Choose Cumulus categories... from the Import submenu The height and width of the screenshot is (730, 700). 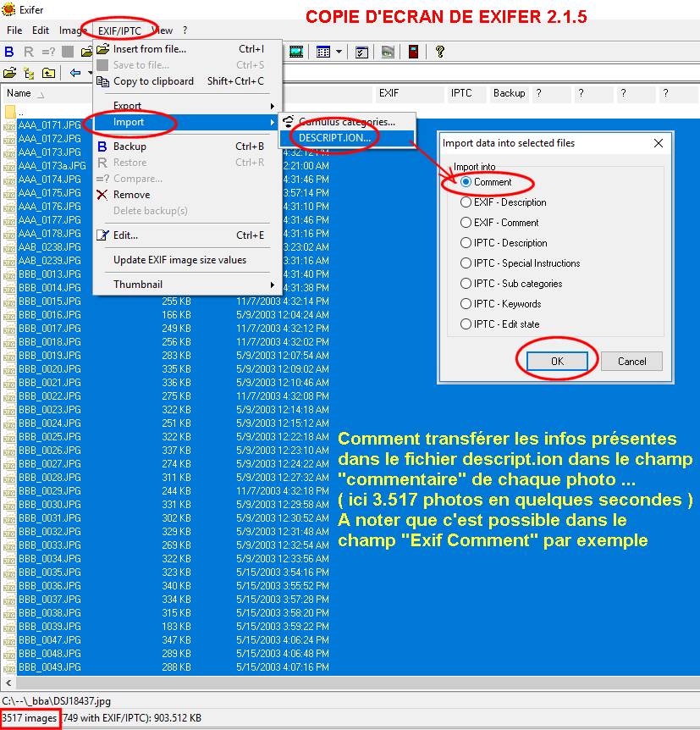coord(347,122)
